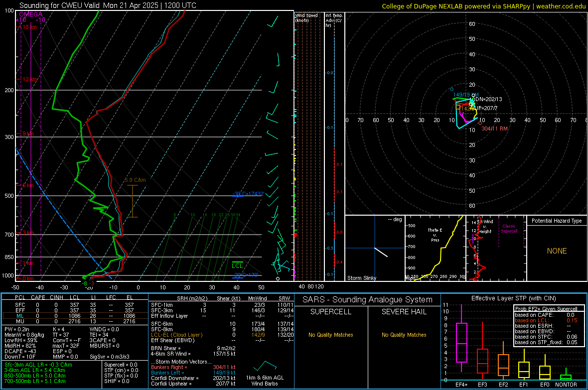Click the red 'Bunkers Right =' row

[193, 367]
